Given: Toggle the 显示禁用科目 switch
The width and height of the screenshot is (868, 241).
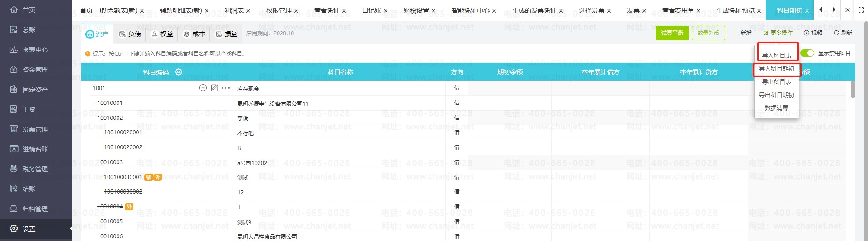Looking at the screenshot, I should [807, 53].
